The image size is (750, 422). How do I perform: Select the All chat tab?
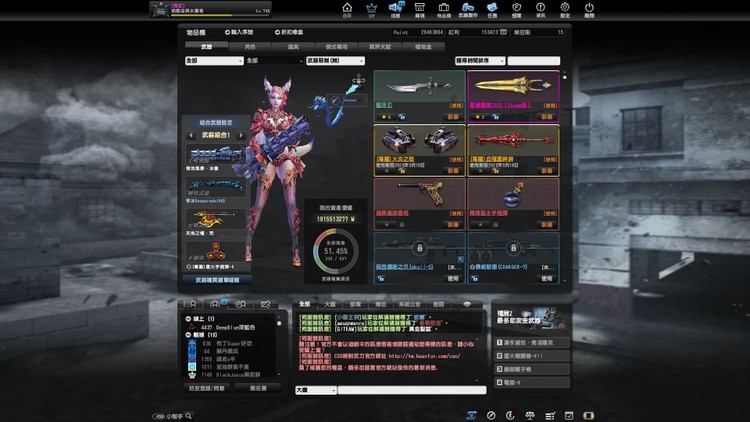[305, 304]
